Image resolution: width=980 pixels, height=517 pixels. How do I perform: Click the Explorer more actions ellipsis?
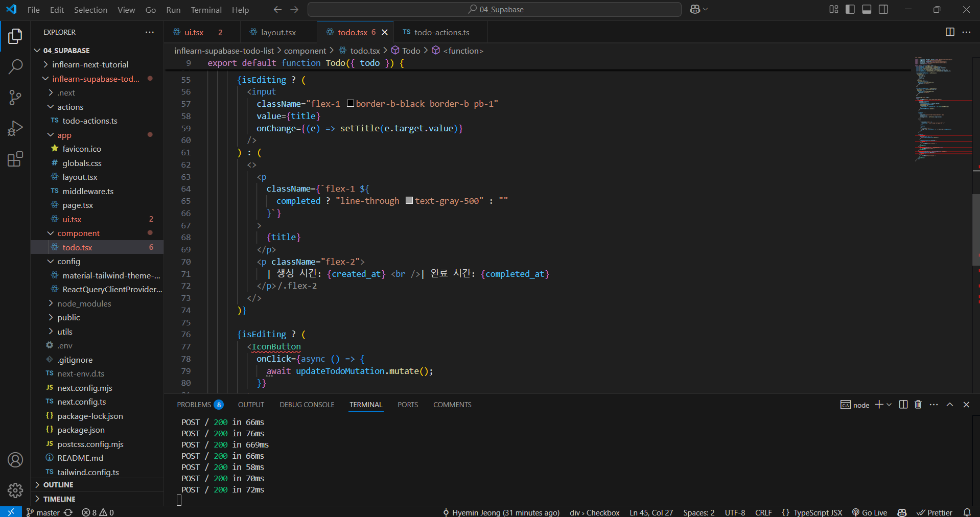pyautogui.click(x=149, y=32)
